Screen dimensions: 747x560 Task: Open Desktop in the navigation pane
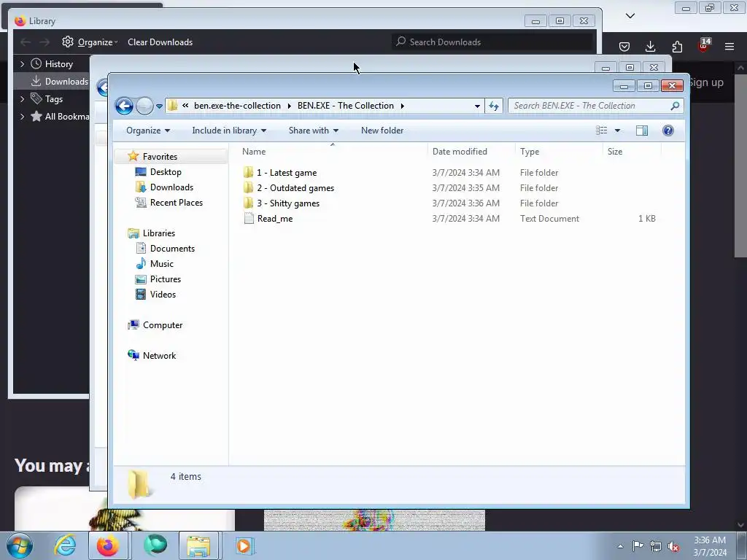tap(166, 172)
